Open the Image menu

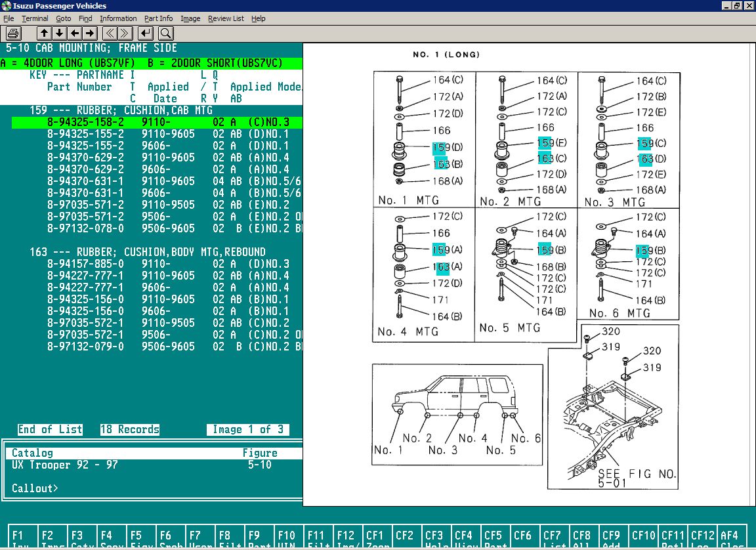click(x=190, y=18)
